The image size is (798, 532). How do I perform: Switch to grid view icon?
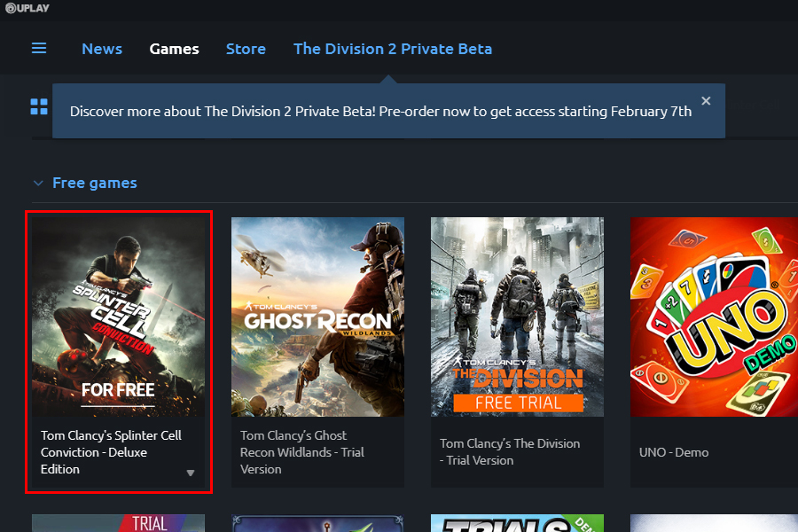coord(39,107)
